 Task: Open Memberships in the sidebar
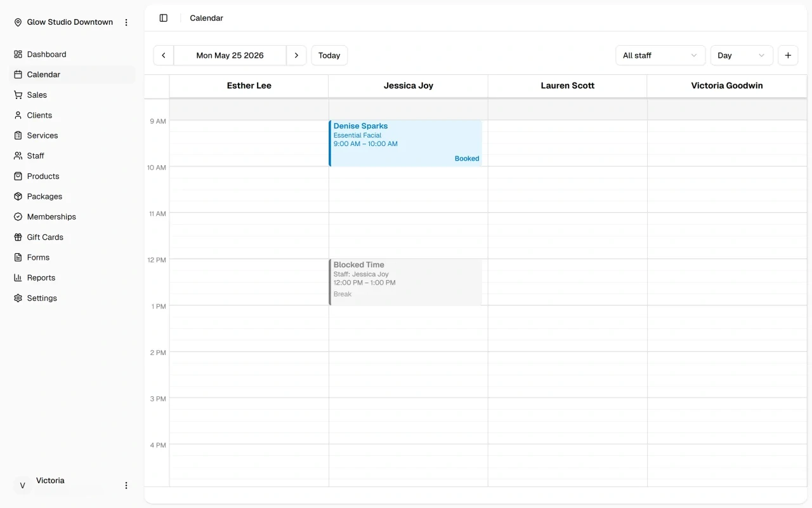coord(74,217)
